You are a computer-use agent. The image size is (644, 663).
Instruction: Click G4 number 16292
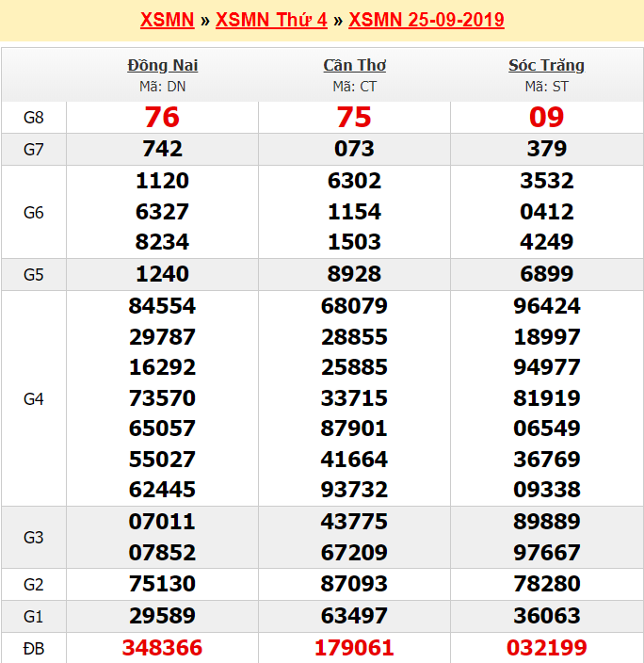click(x=162, y=367)
